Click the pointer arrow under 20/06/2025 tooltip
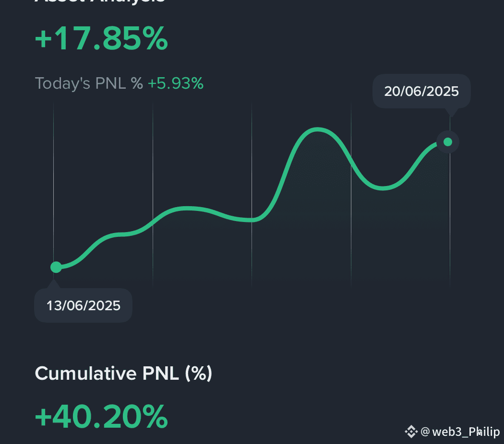Image resolution: width=504 pixels, height=444 pixels. tap(452, 112)
